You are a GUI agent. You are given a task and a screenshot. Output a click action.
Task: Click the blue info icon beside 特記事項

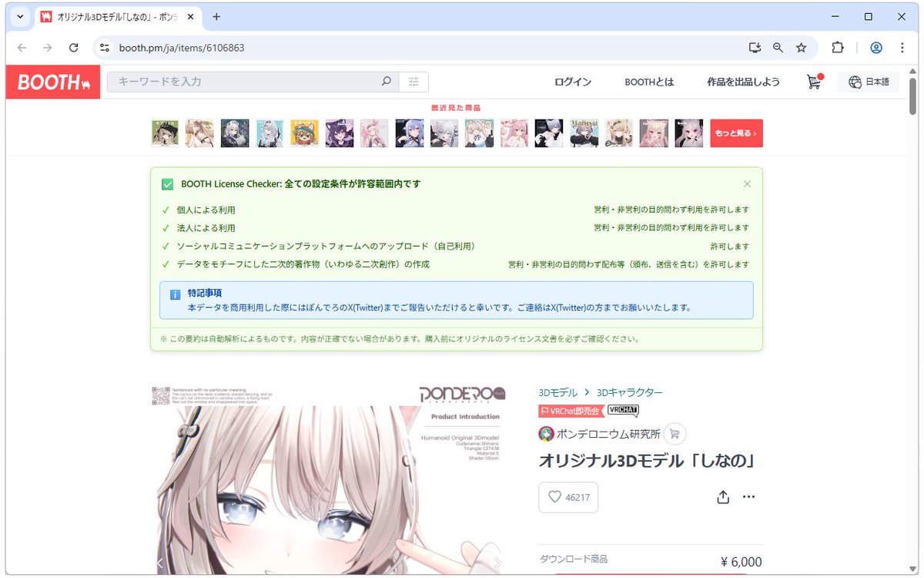point(174,294)
